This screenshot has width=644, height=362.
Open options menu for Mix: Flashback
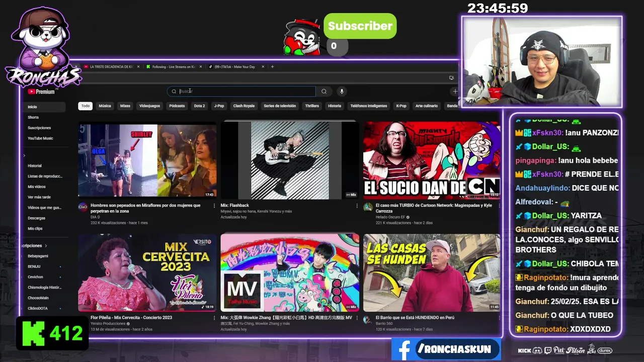tap(357, 206)
